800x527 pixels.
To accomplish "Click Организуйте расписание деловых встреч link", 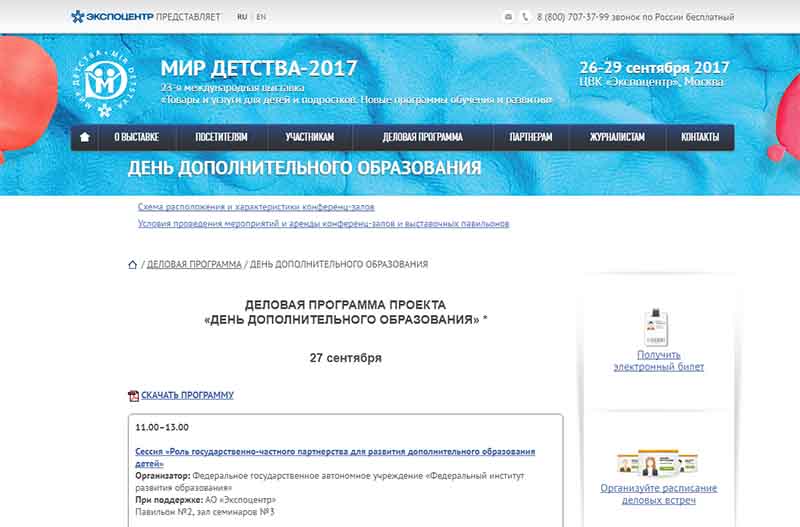I will point(659,494).
